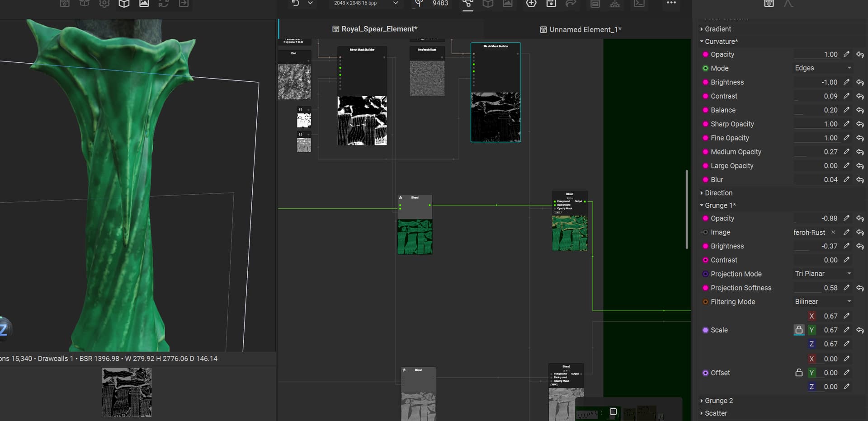Toggle the Scale proportional lock
868x421 pixels.
pos(799,330)
